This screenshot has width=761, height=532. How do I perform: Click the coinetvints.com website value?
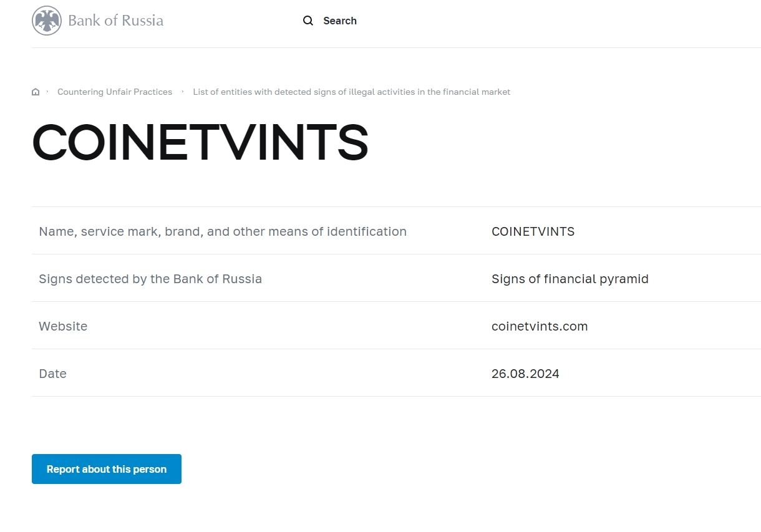pyautogui.click(x=540, y=326)
